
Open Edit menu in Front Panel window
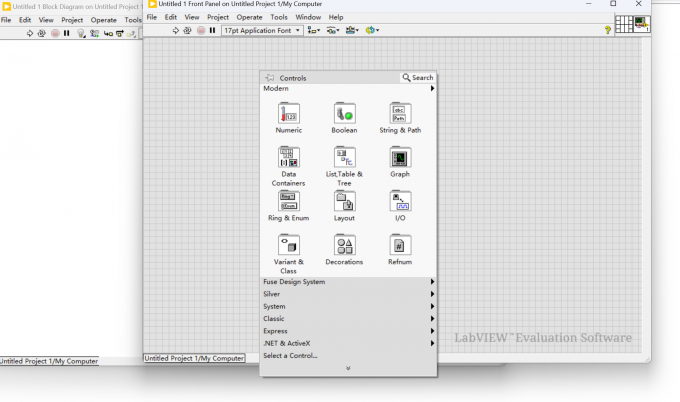tap(170, 17)
